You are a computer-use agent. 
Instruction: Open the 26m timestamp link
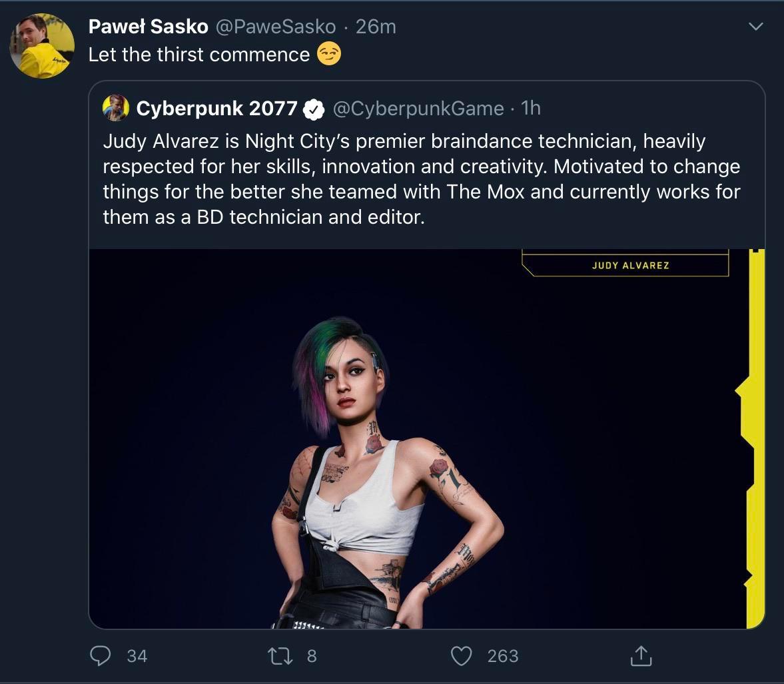[x=376, y=27]
